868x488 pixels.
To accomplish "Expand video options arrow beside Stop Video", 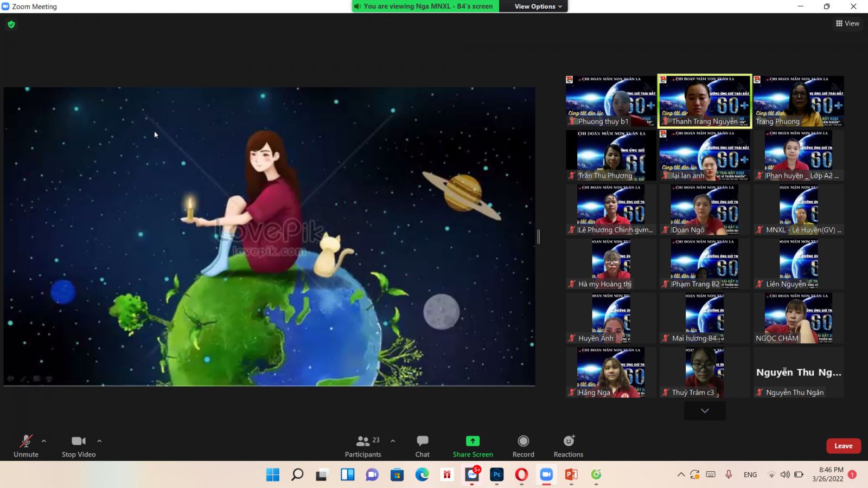I will (x=99, y=441).
